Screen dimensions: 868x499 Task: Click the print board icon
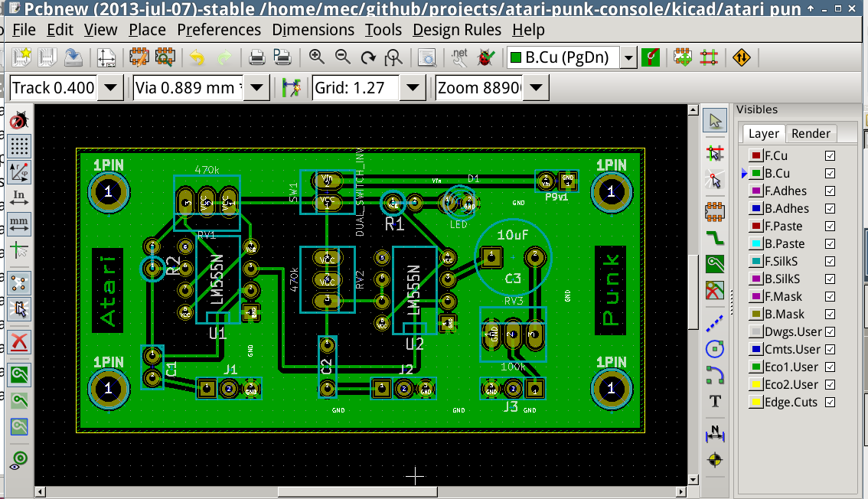[256, 57]
